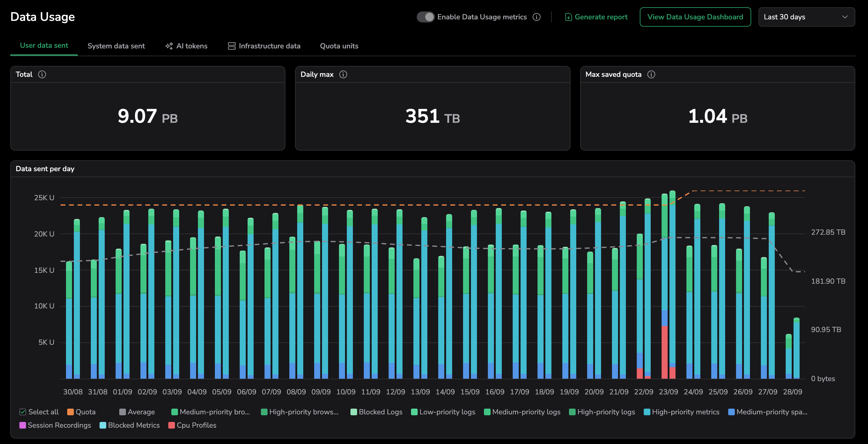Click info icon next to Enable Data Usage metrics
The height and width of the screenshot is (444, 868).
536,17
